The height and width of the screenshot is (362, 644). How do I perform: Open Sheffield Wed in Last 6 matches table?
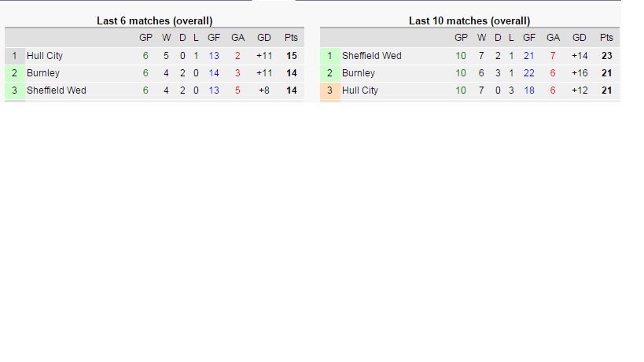pos(57,90)
